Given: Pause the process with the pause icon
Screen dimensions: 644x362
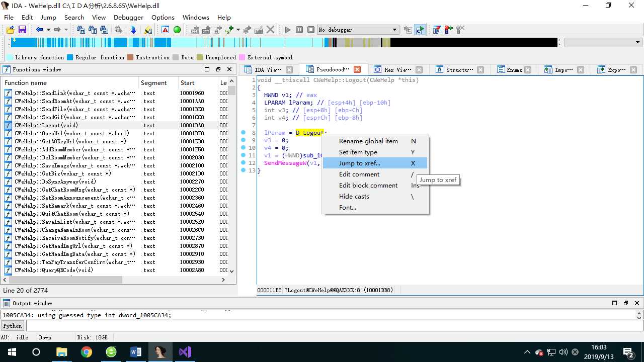Looking at the screenshot, I should click(299, 30).
